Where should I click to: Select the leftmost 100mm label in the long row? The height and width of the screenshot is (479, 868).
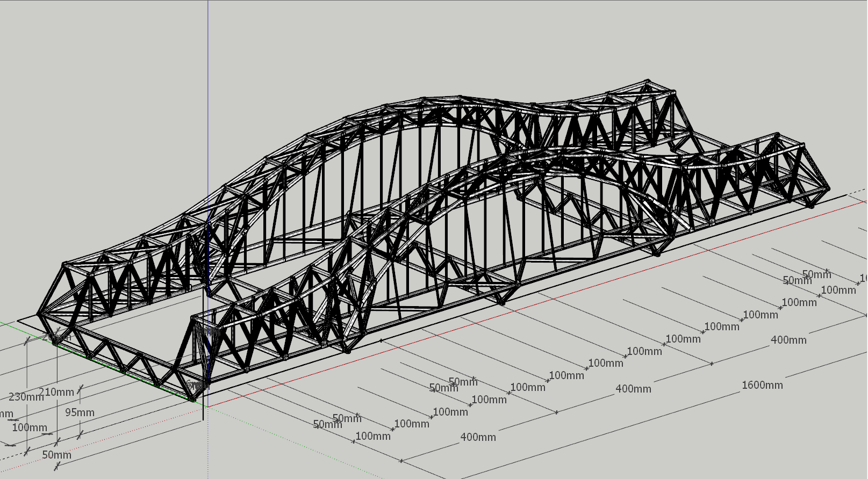pyautogui.click(x=373, y=436)
